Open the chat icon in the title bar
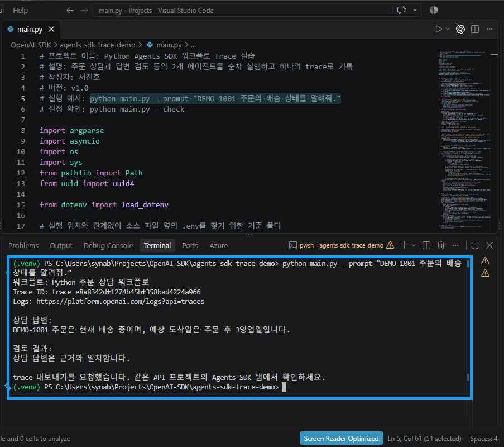The image size is (504, 447). click(401, 10)
